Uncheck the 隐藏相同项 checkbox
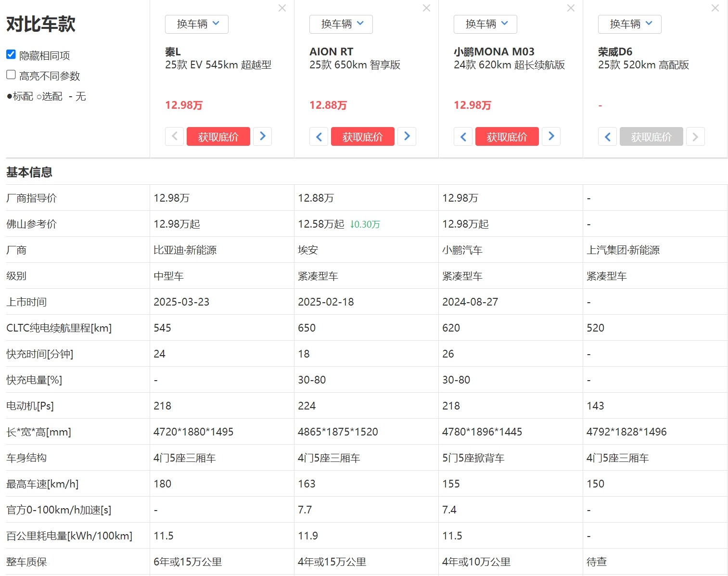The width and height of the screenshot is (728, 576). (11, 54)
